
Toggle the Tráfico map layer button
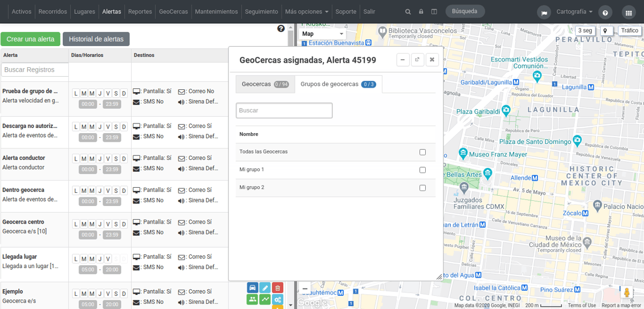pyautogui.click(x=630, y=31)
